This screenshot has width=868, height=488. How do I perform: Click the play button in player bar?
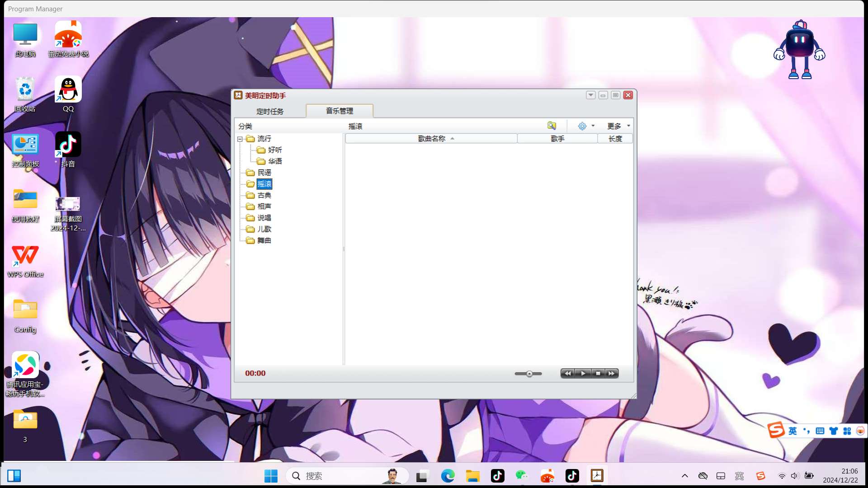point(583,373)
